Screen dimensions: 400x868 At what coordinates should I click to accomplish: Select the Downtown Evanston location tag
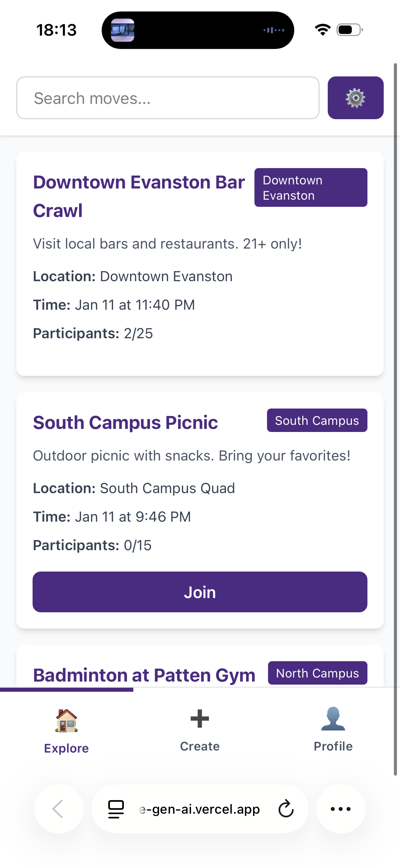310,187
